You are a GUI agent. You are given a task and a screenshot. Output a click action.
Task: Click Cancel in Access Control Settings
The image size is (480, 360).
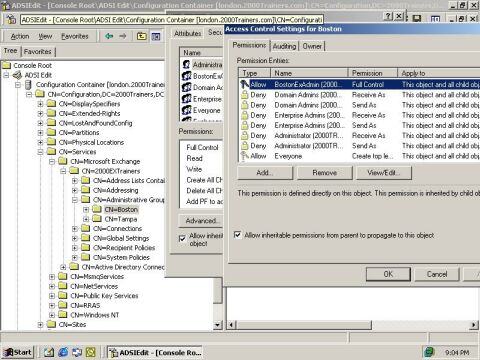pos(437,274)
